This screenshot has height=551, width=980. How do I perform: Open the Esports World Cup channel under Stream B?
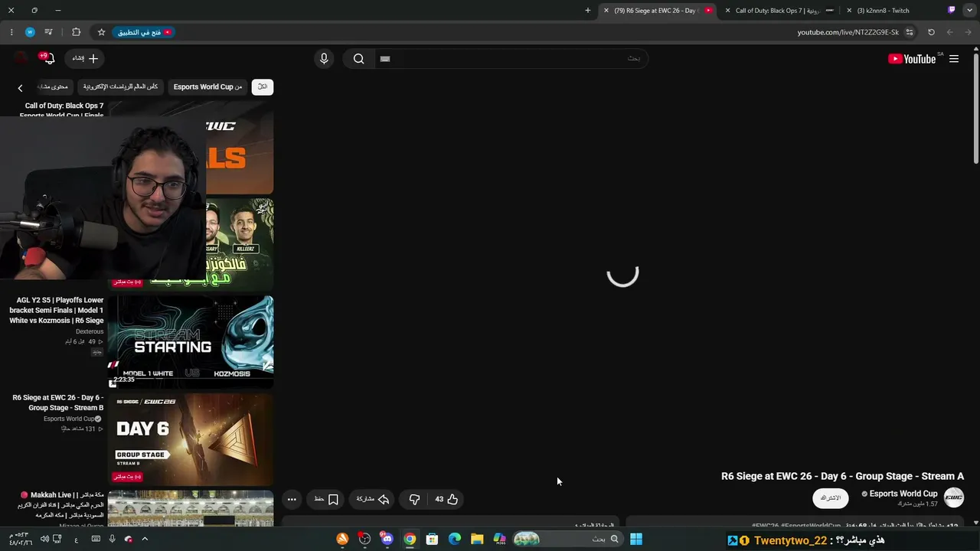coord(72,419)
